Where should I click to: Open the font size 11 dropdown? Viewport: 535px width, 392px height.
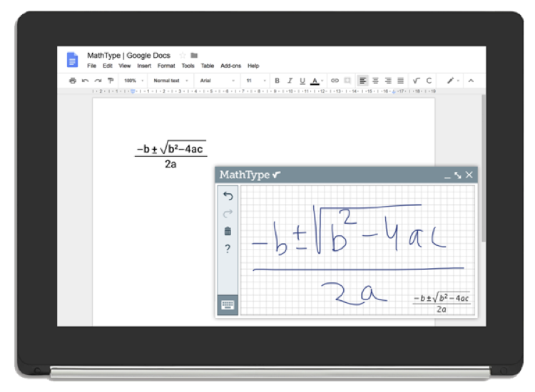point(256,81)
